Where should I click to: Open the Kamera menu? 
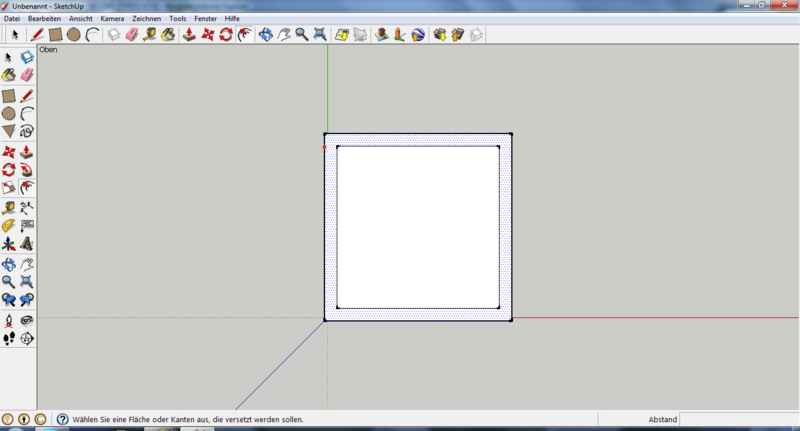click(112, 18)
